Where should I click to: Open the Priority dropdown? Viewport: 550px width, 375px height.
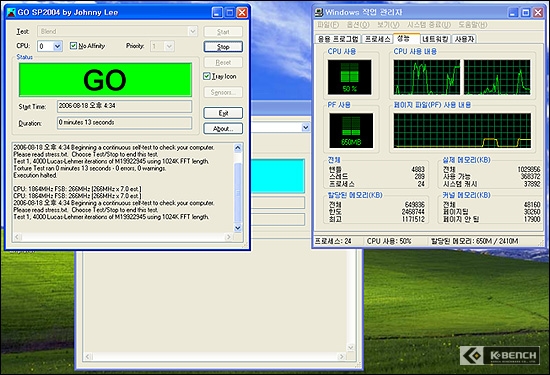(x=169, y=46)
